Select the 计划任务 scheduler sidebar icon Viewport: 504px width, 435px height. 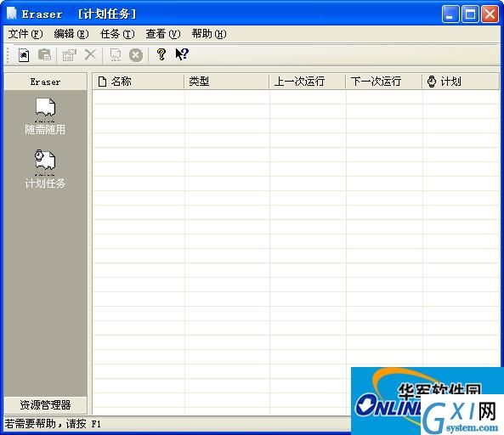click(45, 169)
